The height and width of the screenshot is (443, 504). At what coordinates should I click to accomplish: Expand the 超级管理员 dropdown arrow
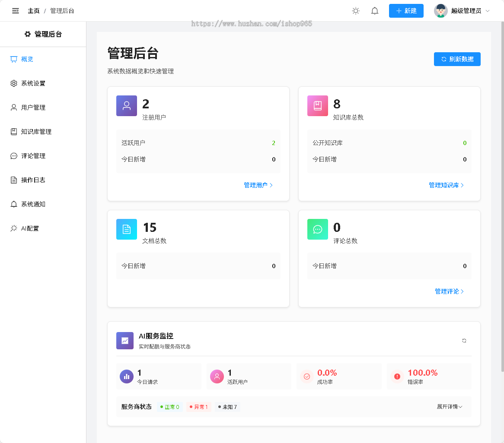point(488,11)
